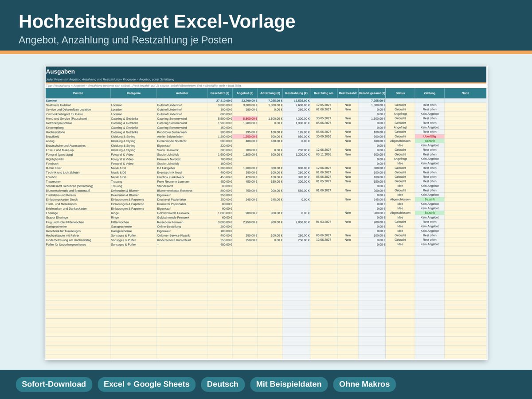Select the pink 1,350.00 € Angebot cell

click(245, 137)
